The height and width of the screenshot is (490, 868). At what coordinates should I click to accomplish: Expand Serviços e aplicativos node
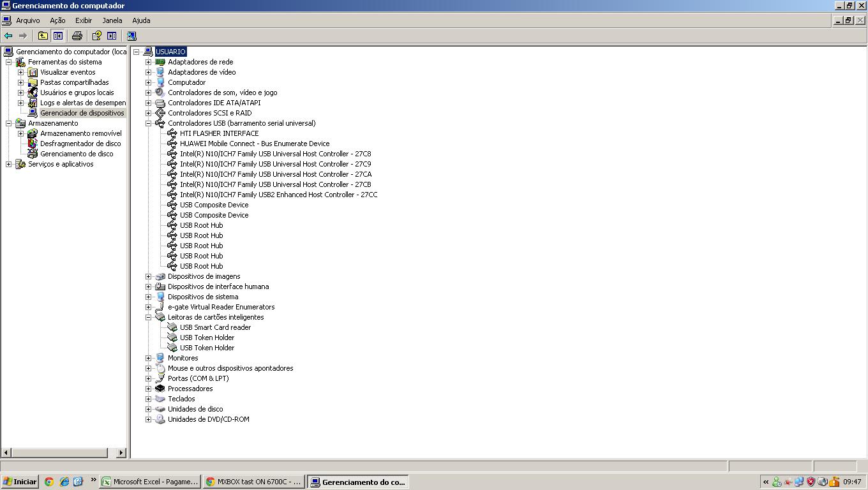coord(9,164)
